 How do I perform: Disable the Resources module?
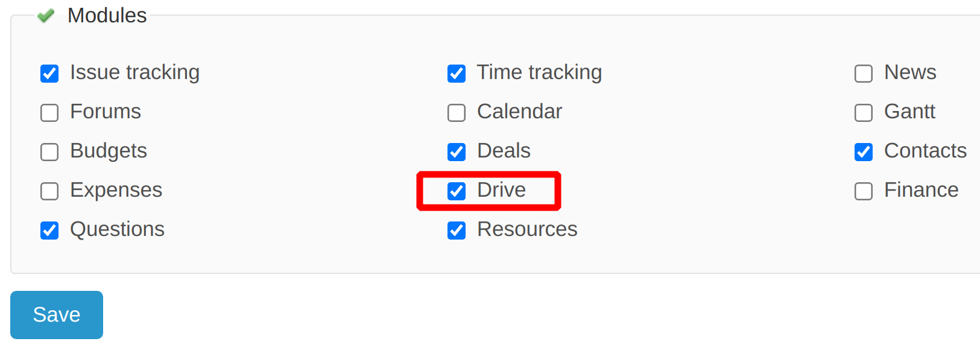click(457, 231)
